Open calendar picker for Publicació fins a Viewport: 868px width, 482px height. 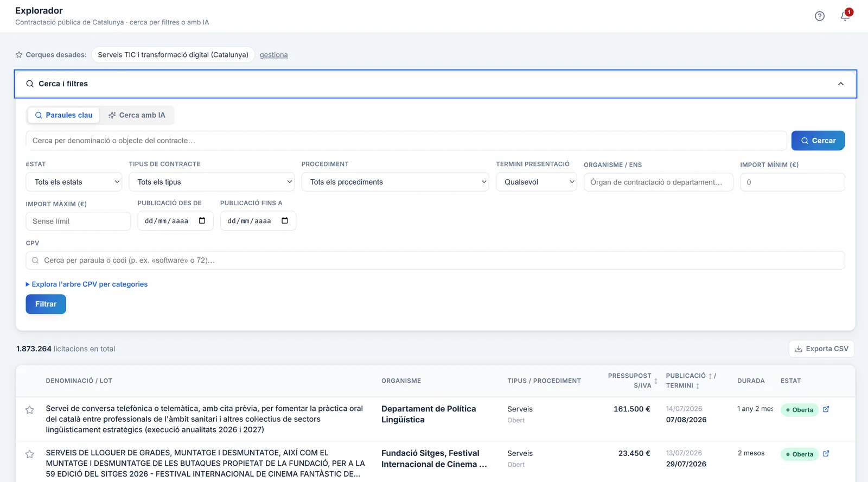tap(285, 221)
